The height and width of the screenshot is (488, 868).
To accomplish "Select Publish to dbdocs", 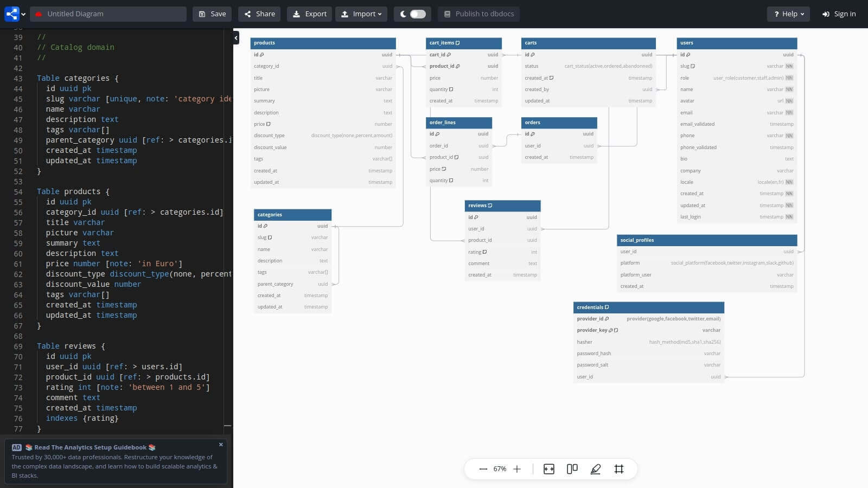I will click(x=478, y=14).
